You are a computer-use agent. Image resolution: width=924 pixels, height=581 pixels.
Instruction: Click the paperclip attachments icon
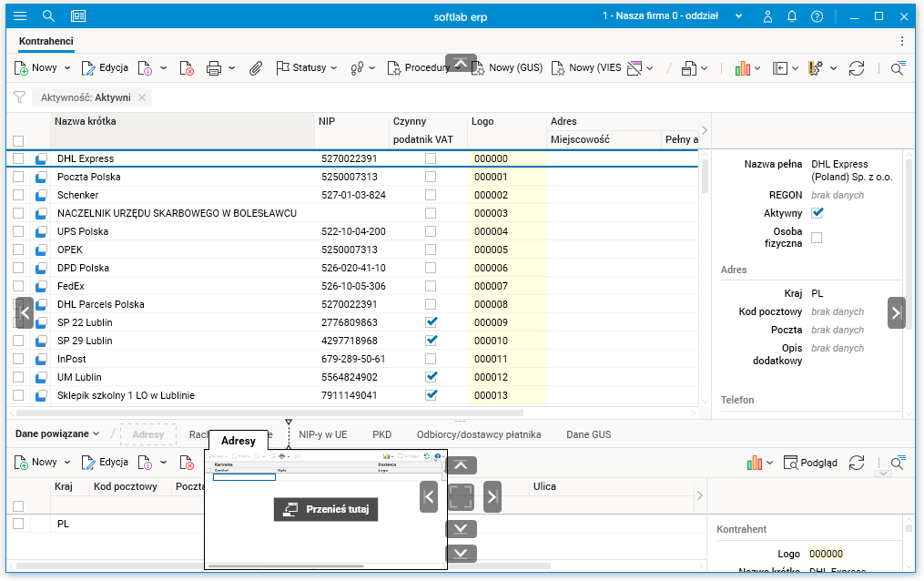(256, 67)
